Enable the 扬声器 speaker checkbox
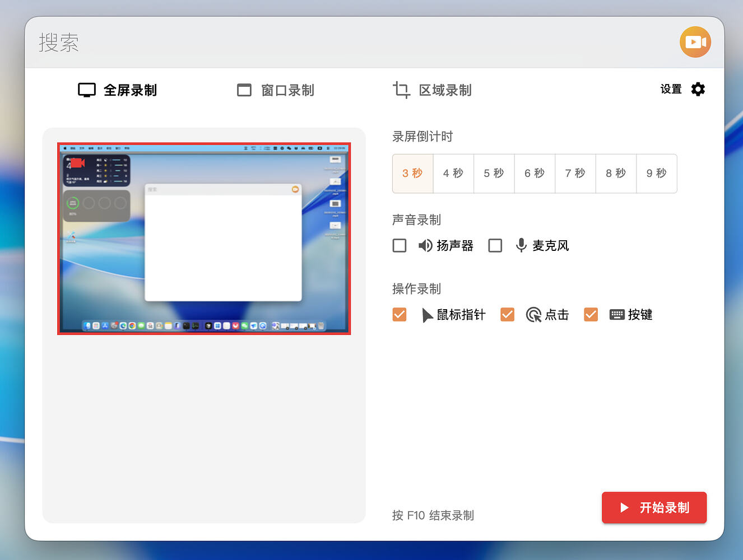The height and width of the screenshot is (560, 743). pos(400,245)
